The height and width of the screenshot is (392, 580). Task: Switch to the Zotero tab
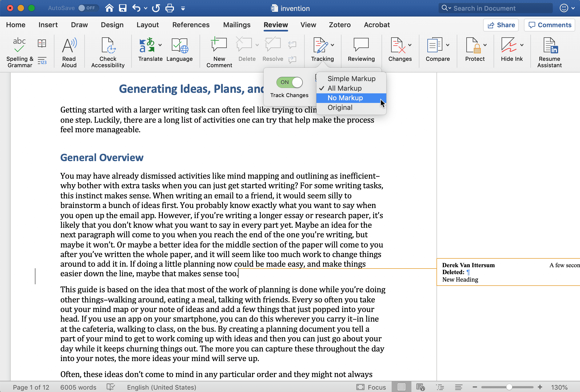coord(340,25)
